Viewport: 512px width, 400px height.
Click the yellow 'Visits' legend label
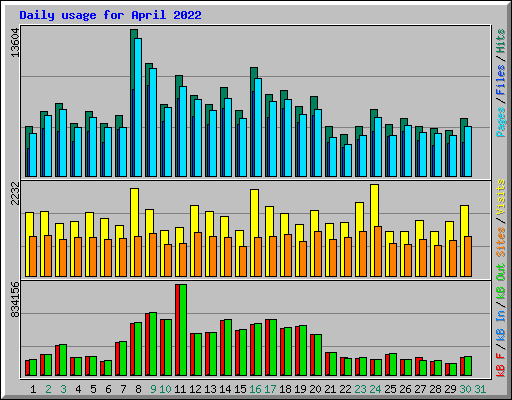pyautogui.click(x=500, y=197)
